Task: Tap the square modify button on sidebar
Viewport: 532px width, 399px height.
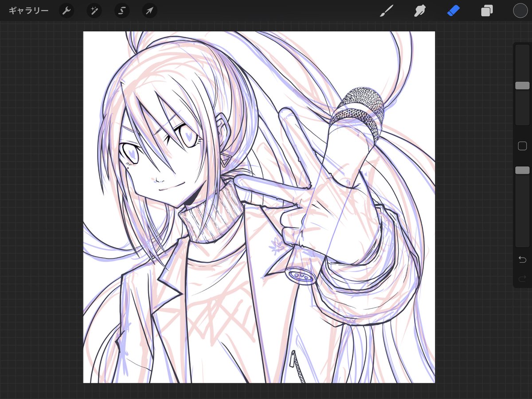Action: pos(522,146)
